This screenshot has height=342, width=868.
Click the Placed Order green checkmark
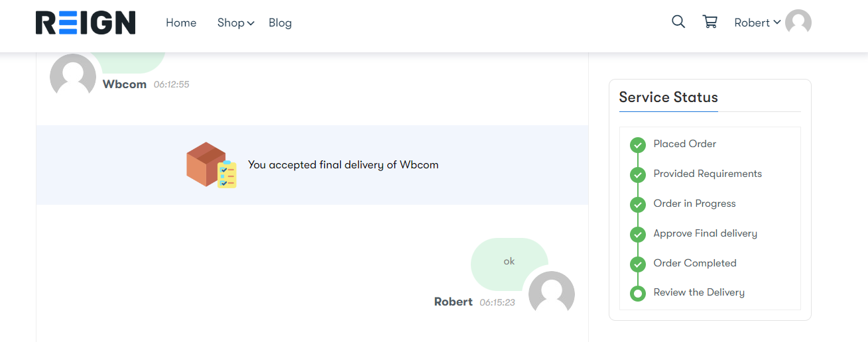coord(638,144)
